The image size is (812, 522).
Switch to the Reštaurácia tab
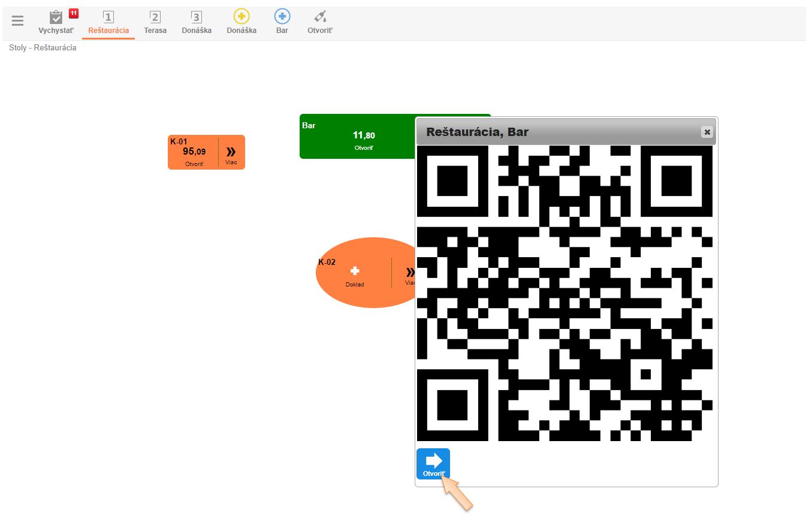tap(108, 23)
